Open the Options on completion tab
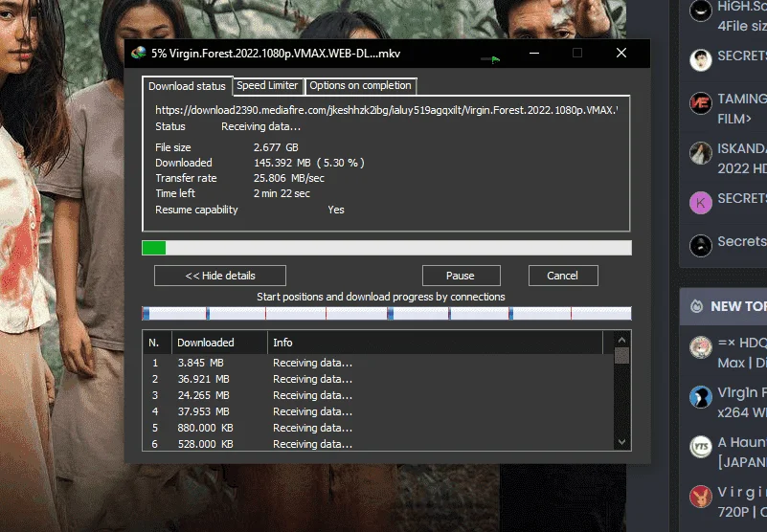Viewport: 767px width, 532px height. pyautogui.click(x=360, y=85)
